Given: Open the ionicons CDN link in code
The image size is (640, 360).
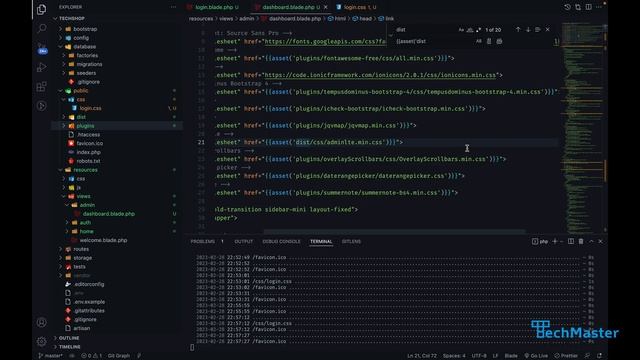Looking at the screenshot, I should point(380,75).
